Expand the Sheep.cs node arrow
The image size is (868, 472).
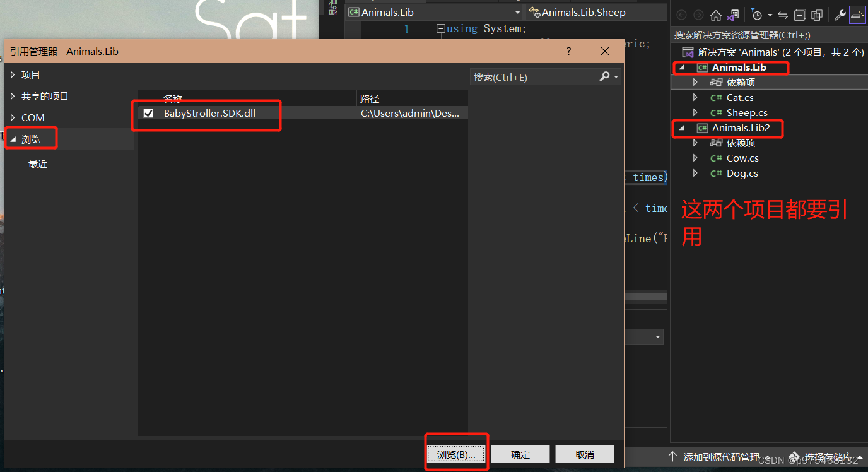coord(695,113)
